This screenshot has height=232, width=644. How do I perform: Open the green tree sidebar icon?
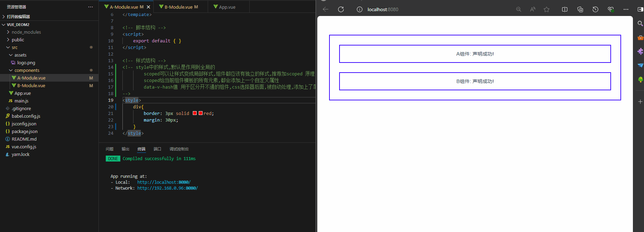coord(640,80)
